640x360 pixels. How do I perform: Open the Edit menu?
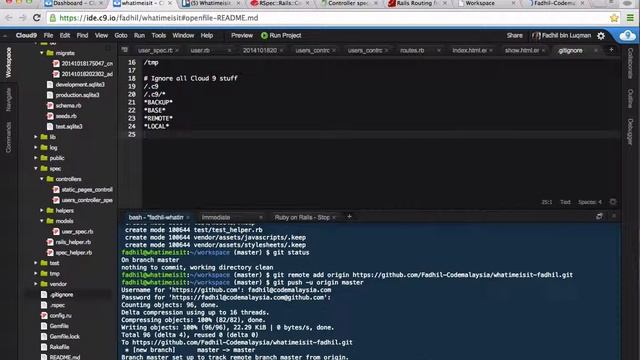[64, 36]
